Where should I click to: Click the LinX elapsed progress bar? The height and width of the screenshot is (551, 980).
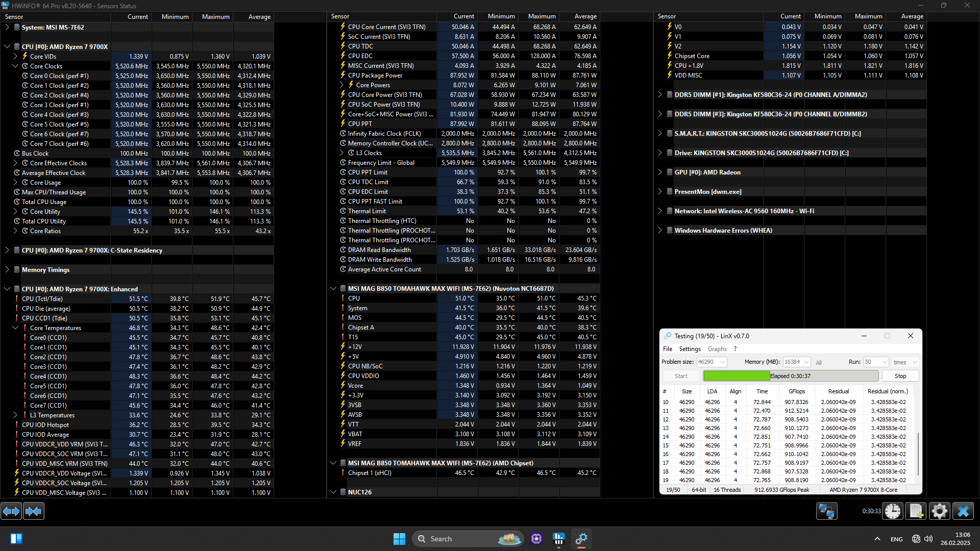tap(790, 376)
